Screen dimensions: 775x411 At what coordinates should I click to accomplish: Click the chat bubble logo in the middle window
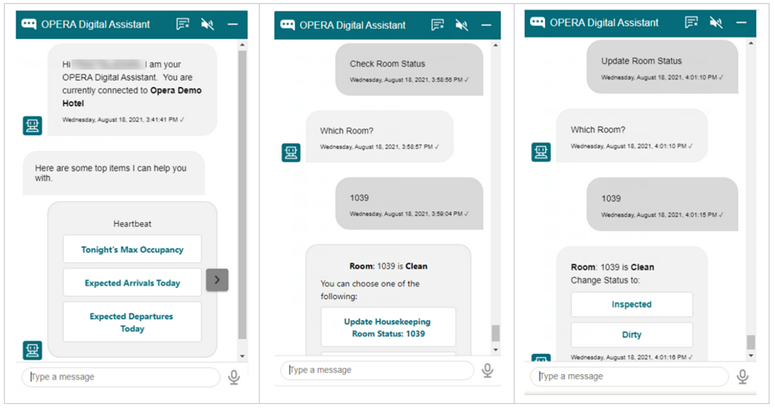click(287, 25)
